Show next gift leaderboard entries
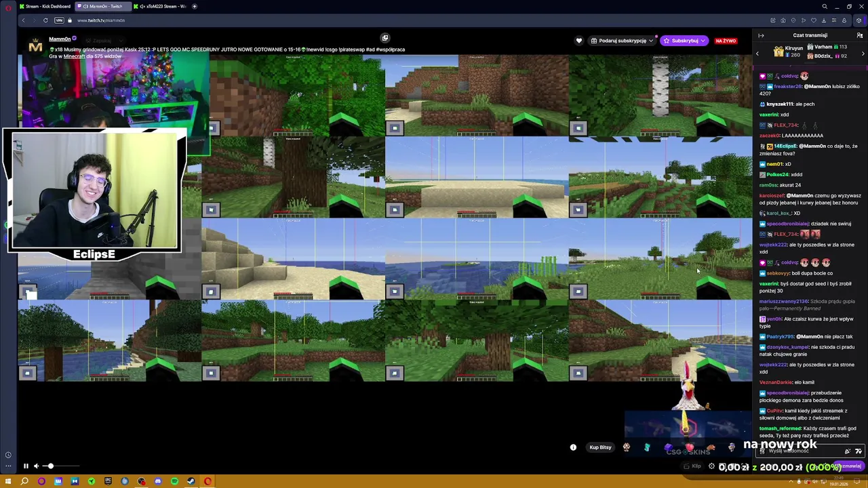The image size is (868, 488). pos(863,54)
